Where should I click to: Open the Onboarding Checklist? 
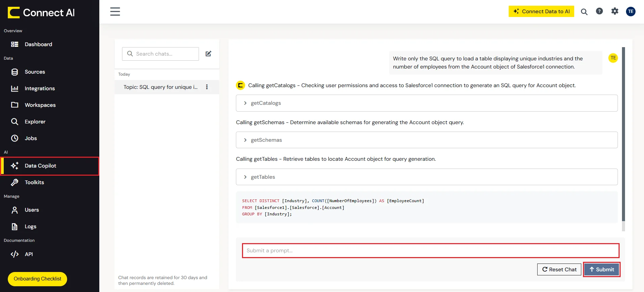[x=37, y=279]
